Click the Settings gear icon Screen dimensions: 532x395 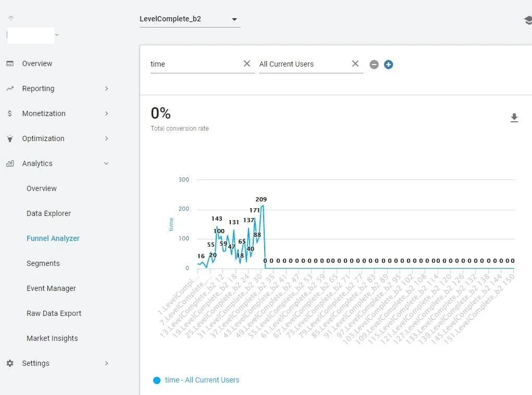[10, 363]
